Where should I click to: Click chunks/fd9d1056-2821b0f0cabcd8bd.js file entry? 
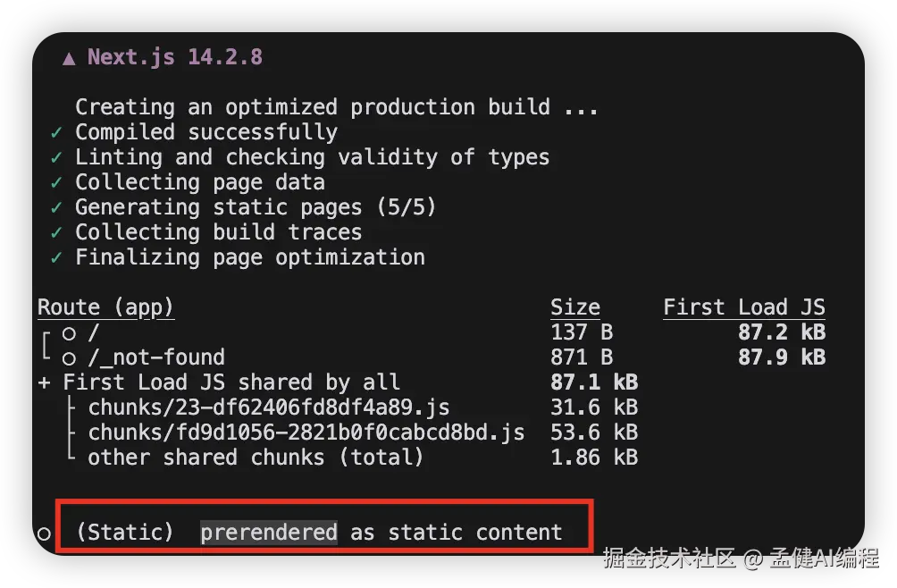point(306,433)
